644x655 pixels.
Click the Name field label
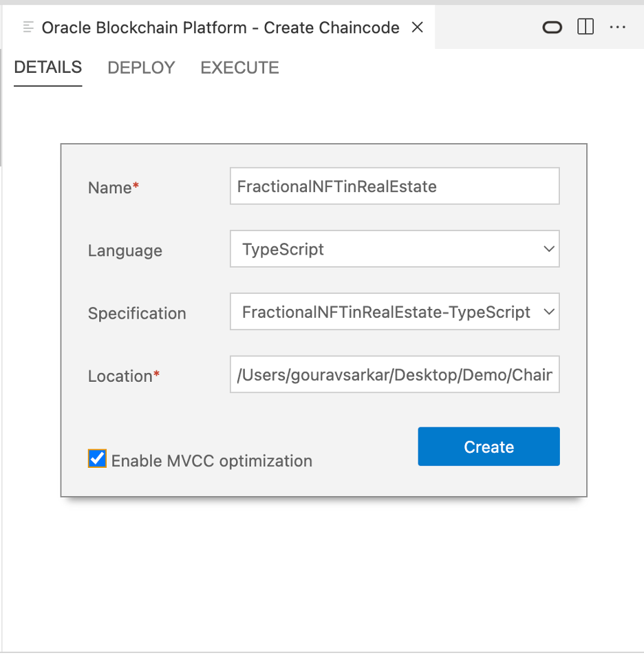click(110, 188)
